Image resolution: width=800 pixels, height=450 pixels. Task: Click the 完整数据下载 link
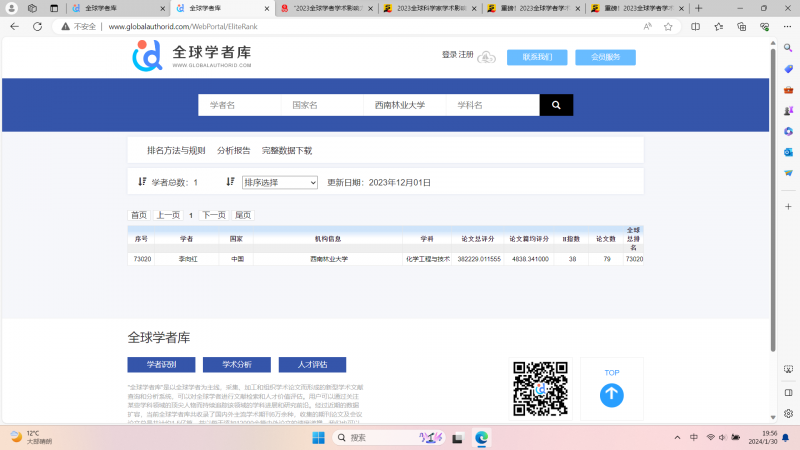coord(287,150)
